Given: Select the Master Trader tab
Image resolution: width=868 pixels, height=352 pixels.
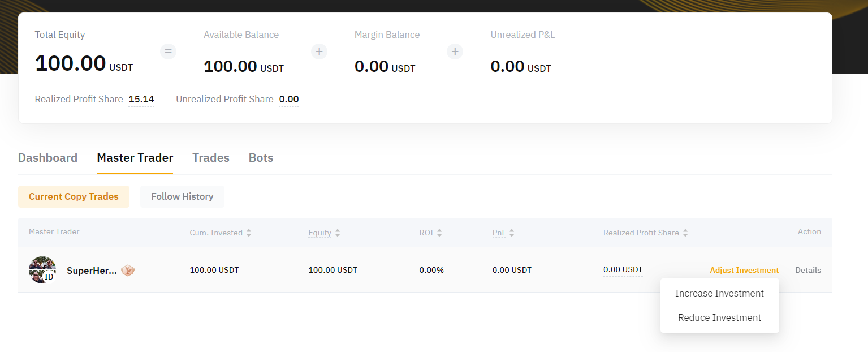Looking at the screenshot, I should [135, 158].
